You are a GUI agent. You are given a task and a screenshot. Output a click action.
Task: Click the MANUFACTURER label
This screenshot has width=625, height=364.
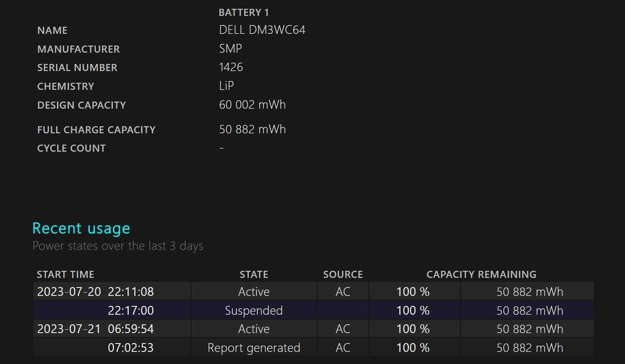pos(79,49)
